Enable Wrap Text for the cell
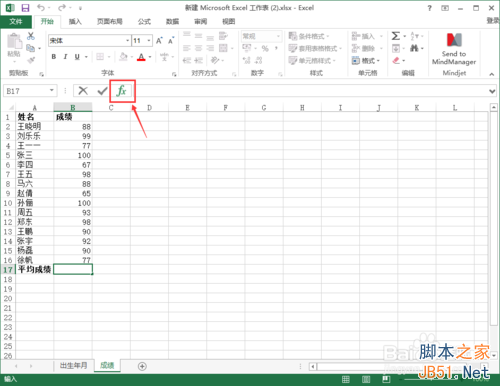Image resolution: width=500 pixels, height=386 pixels. coord(223,36)
